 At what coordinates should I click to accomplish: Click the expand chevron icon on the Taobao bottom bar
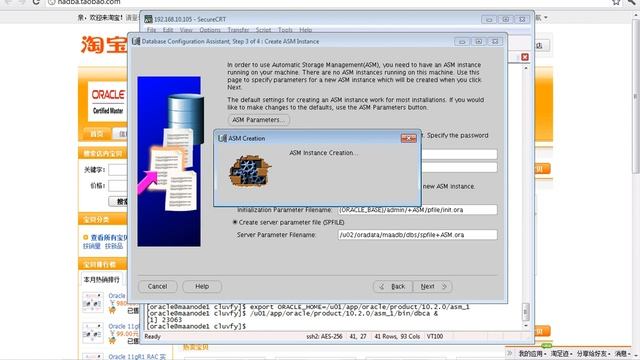tap(509, 353)
